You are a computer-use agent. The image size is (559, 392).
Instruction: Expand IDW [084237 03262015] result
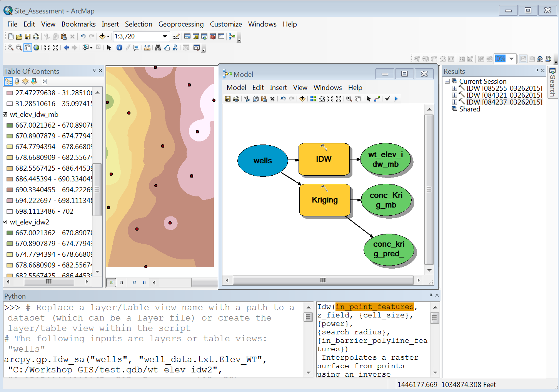454,102
